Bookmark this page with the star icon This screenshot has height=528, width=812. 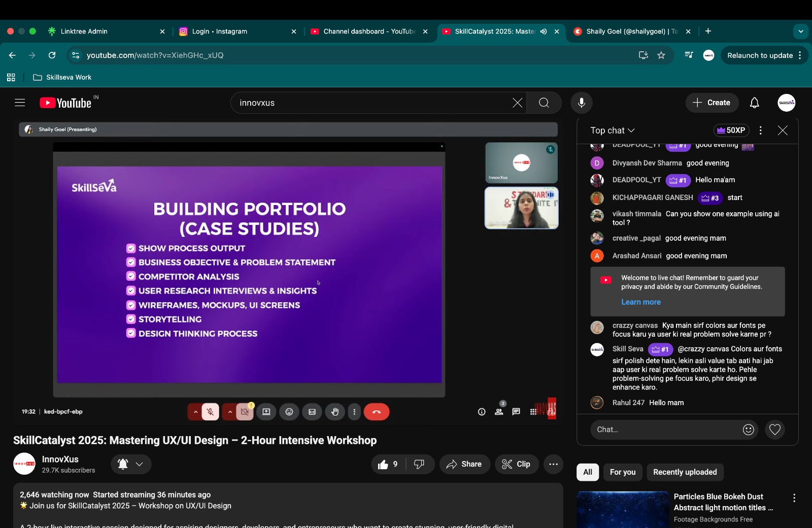coord(661,55)
